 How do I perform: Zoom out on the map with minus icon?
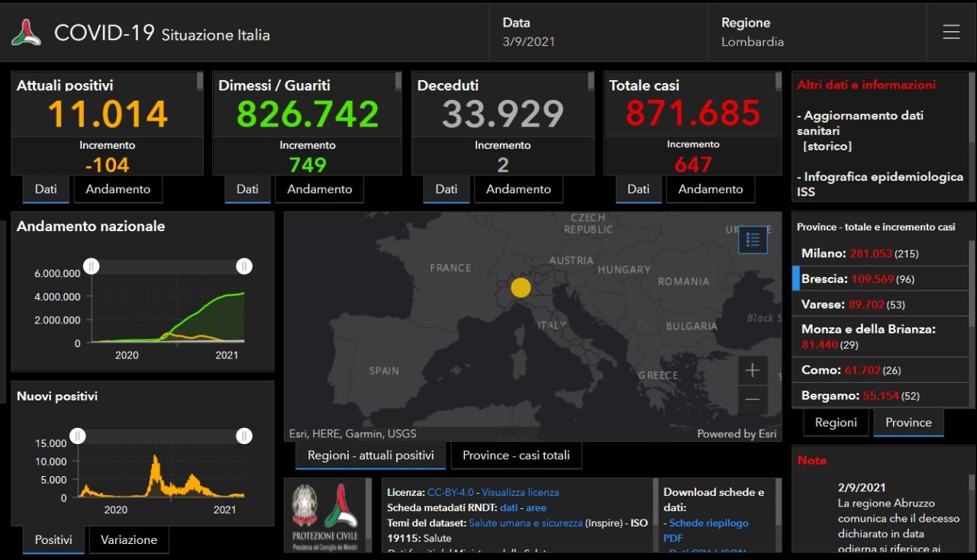pos(753,400)
